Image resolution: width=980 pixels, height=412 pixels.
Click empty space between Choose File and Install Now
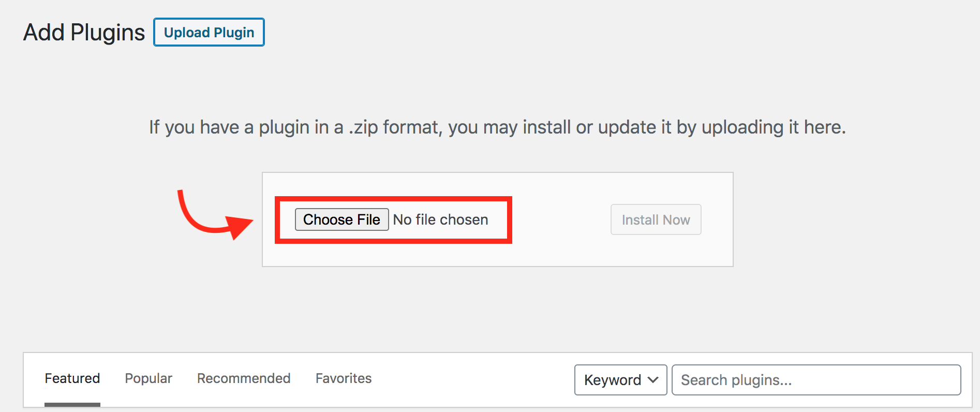tap(561, 219)
